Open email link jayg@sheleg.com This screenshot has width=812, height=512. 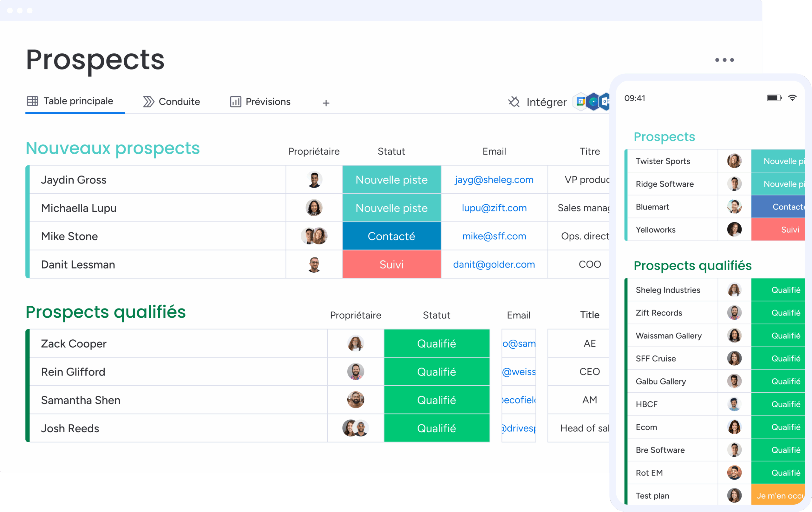[494, 180]
